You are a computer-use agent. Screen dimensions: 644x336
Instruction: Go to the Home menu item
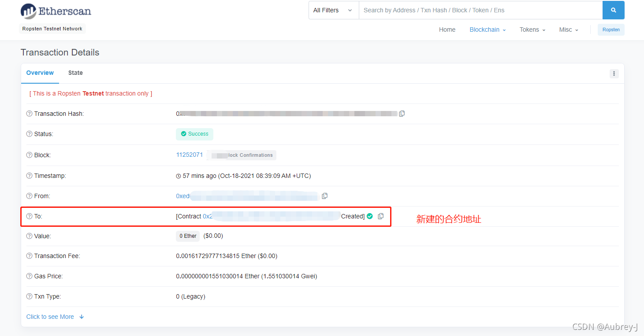[447, 30]
